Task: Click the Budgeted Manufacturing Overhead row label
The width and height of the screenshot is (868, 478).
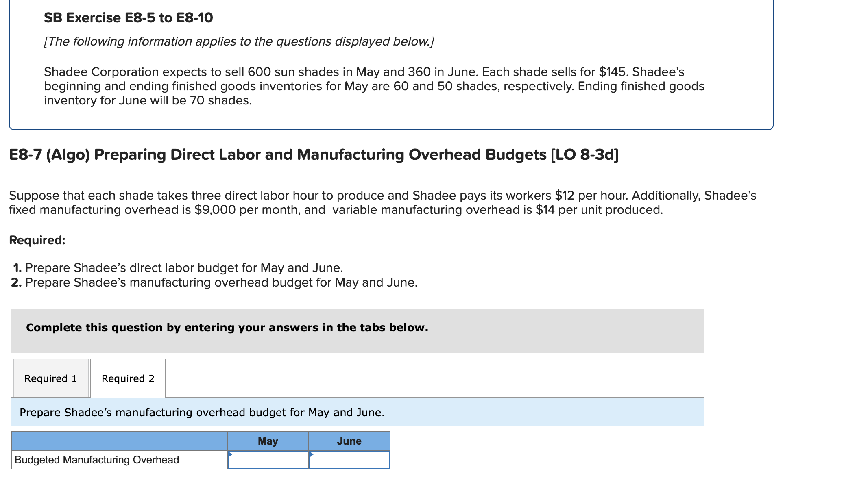Action: pyautogui.click(x=96, y=460)
